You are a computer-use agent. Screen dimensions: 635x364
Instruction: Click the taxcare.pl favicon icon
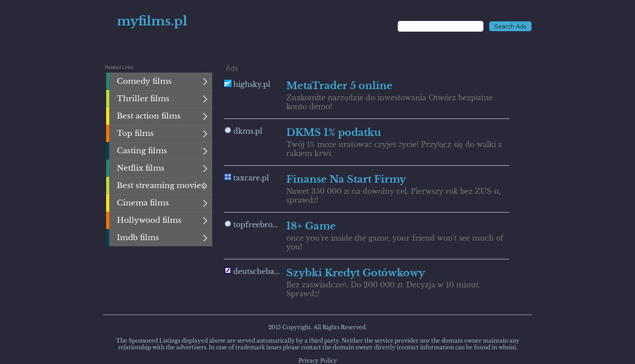click(227, 177)
